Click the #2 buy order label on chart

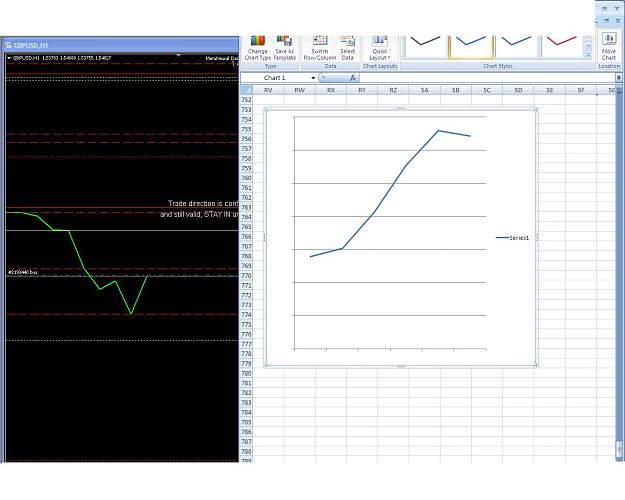(23, 272)
